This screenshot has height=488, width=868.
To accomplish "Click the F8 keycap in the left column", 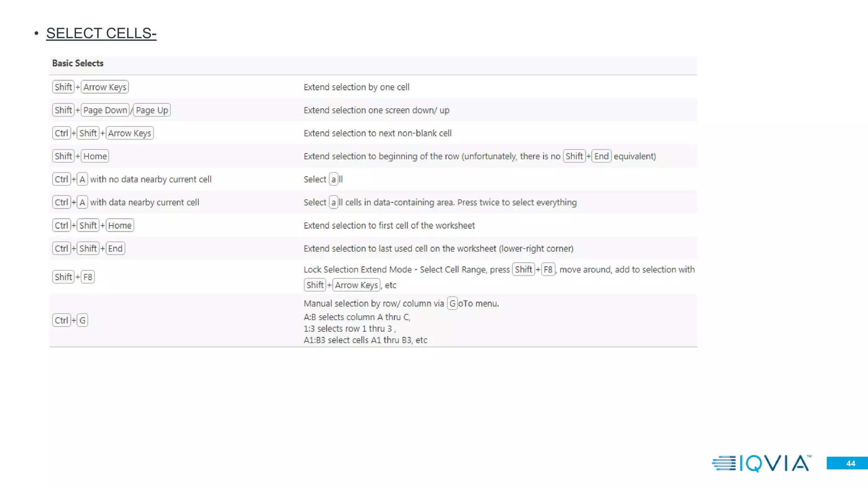I will pyautogui.click(x=88, y=277).
